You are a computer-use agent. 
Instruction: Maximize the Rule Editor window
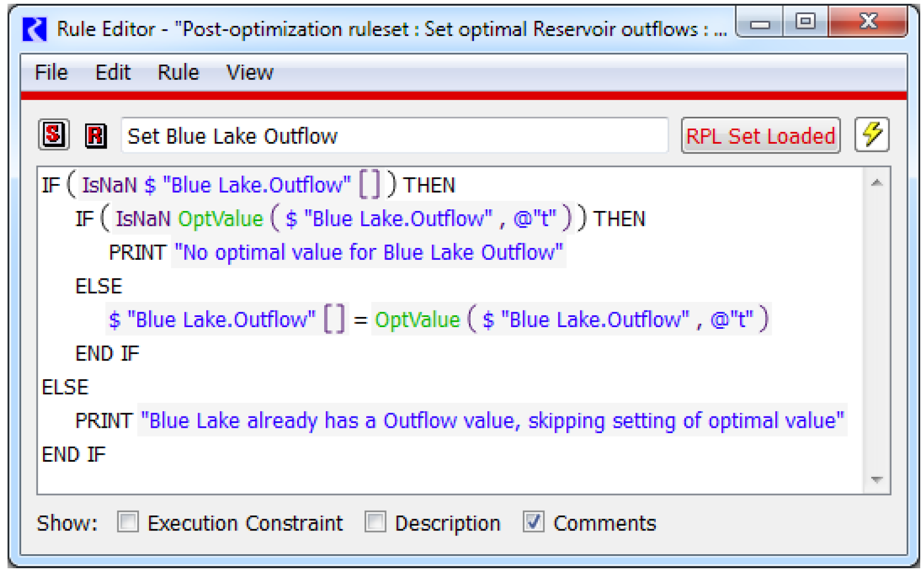(805, 22)
